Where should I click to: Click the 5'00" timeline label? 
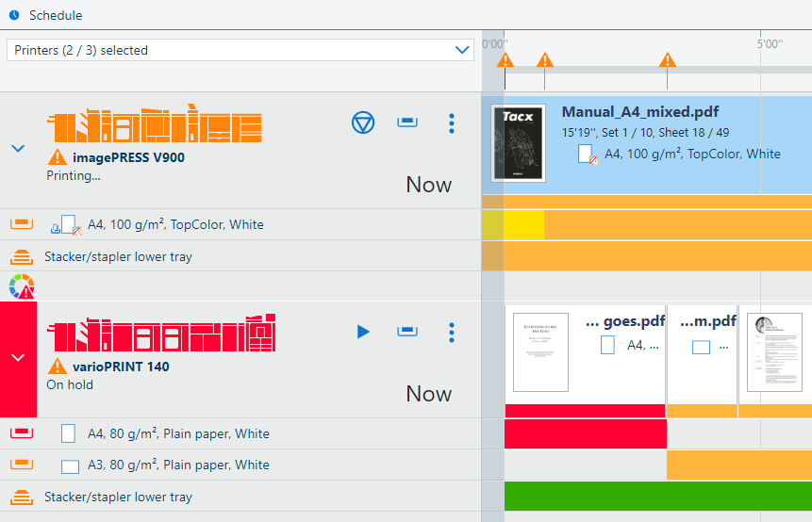770,44
